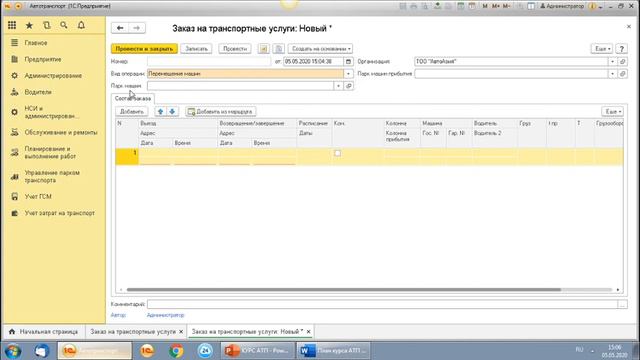Go back with the left arrow
Screen dimensions: 640x360
click(x=120, y=28)
